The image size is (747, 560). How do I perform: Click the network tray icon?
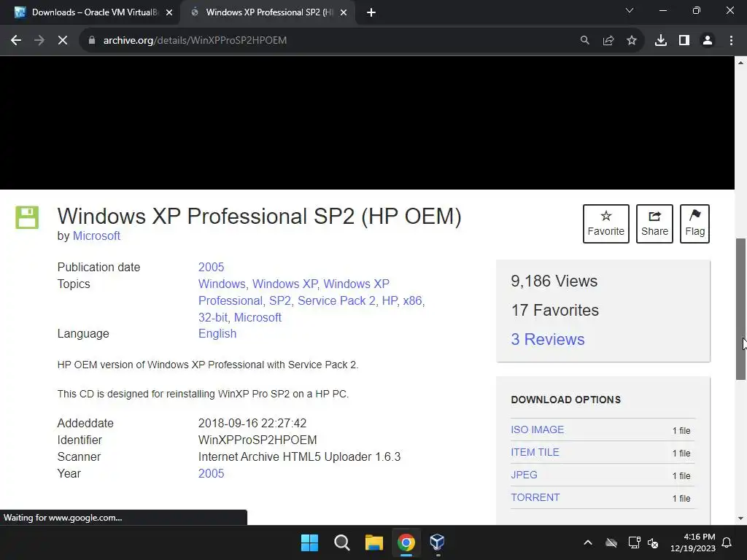pos(634,542)
